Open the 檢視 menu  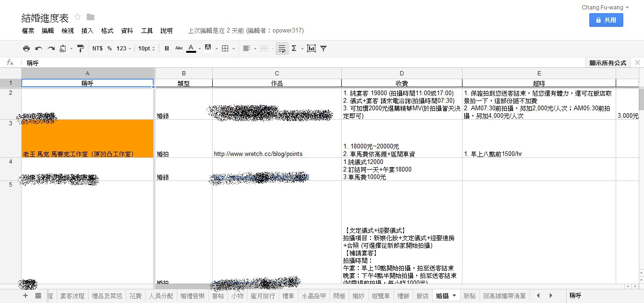(67, 31)
